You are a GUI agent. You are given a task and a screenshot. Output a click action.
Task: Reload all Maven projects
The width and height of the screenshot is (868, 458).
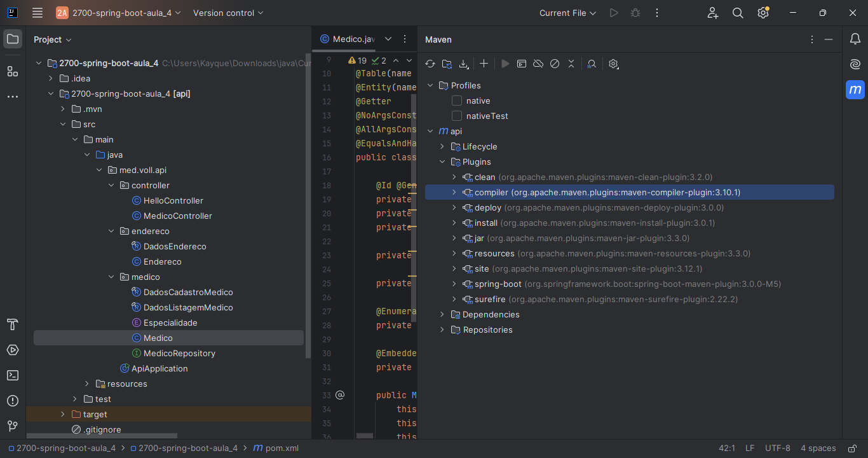[430, 64]
